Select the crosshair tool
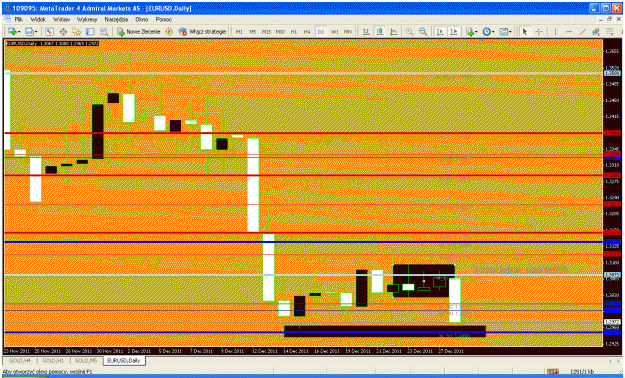This screenshot has height=378, width=625. 539,32
